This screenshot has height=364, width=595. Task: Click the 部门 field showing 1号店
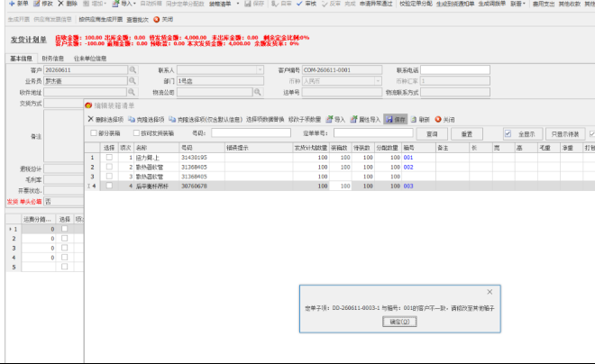click(220, 81)
